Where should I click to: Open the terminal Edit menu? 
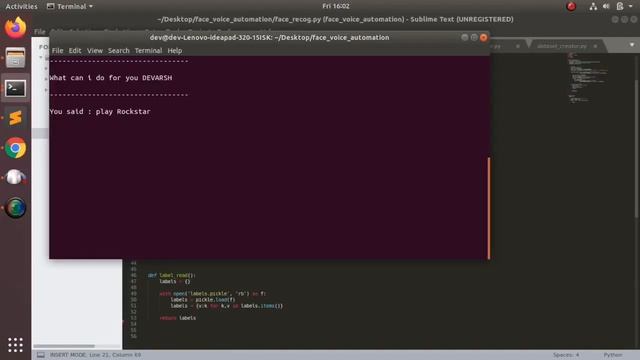[x=75, y=51]
